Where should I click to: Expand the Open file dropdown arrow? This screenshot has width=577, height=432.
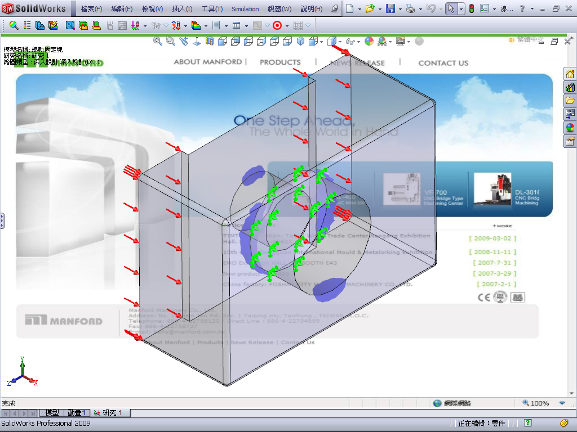point(380,9)
